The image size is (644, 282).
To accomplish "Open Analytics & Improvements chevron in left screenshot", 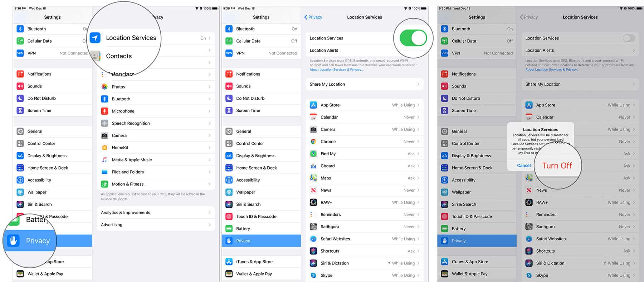I will point(209,212).
